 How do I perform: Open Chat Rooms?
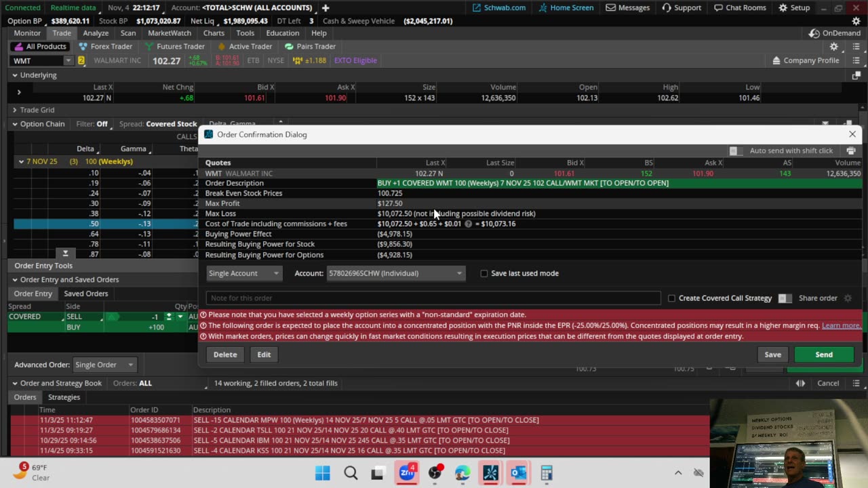coord(741,7)
